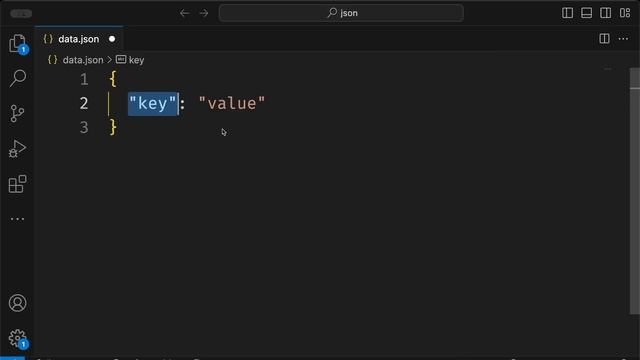This screenshot has height=360, width=640.
Task: Open Source Control view
Action: point(18,113)
